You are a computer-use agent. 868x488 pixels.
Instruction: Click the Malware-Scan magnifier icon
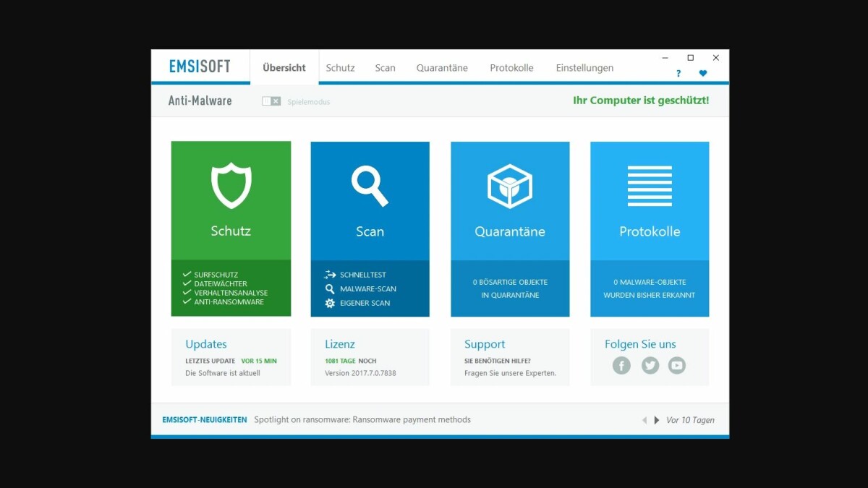pyautogui.click(x=330, y=288)
